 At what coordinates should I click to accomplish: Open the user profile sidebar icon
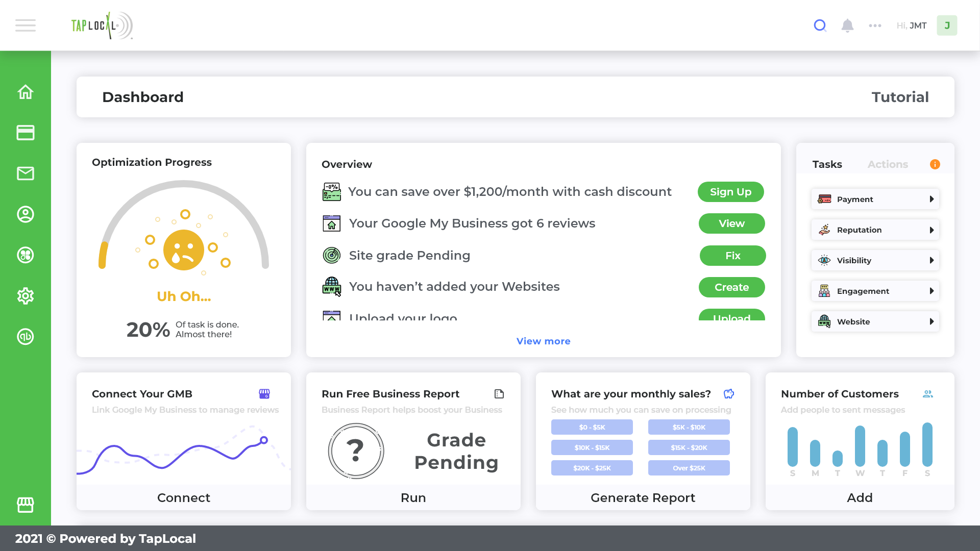point(26,214)
